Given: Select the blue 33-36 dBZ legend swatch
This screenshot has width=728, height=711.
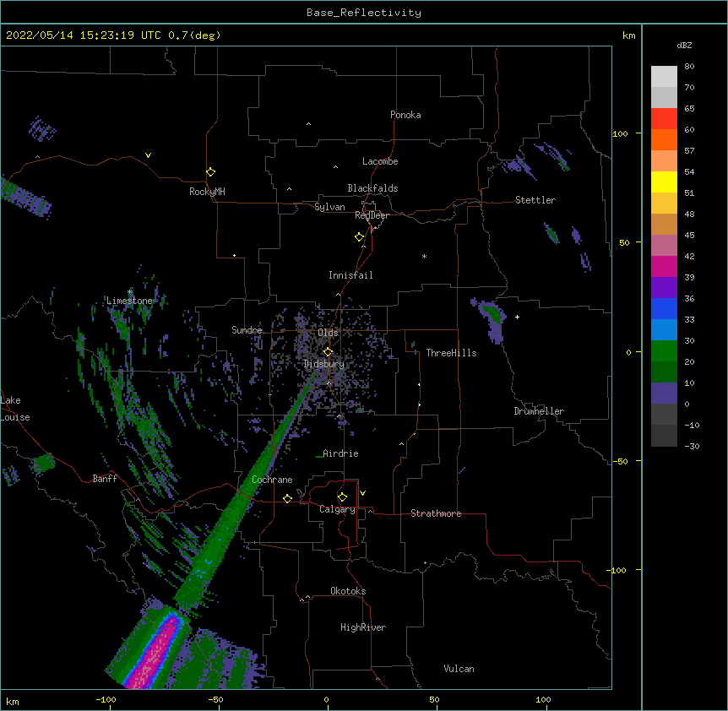Looking at the screenshot, I should (x=664, y=308).
